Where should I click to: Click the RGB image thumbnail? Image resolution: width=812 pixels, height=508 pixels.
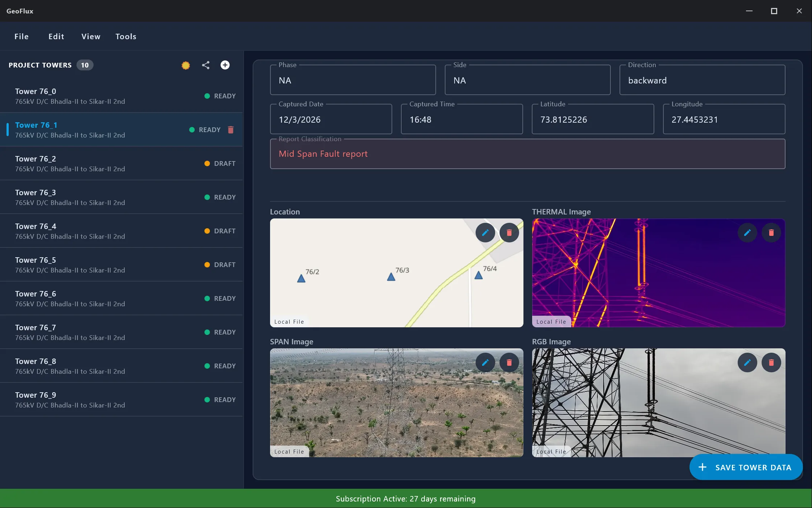659,403
